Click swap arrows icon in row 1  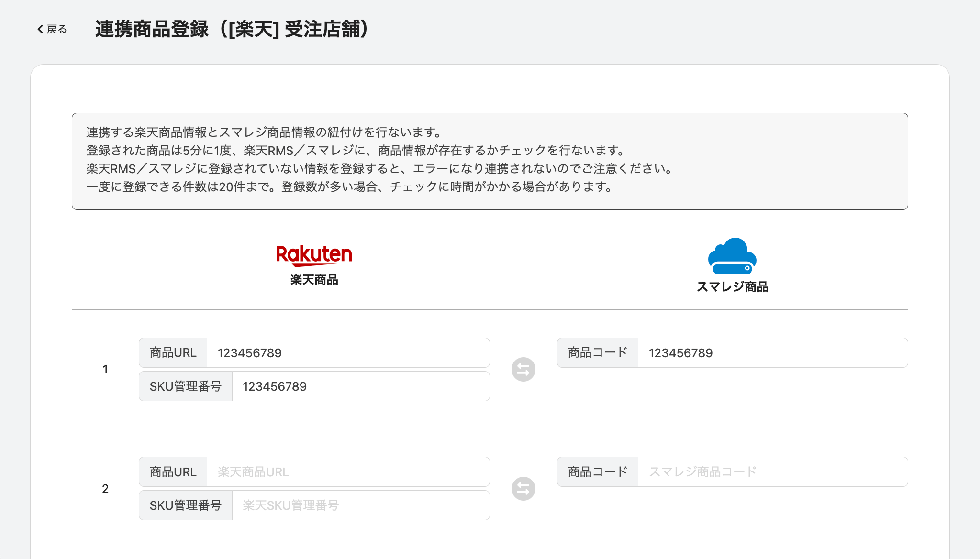click(x=523, y=370)
